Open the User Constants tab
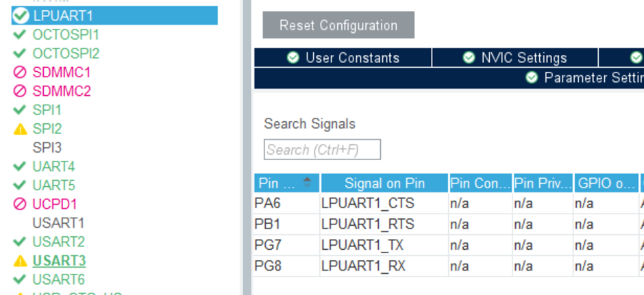Screen dimensions: 644x295 point(351,58)
